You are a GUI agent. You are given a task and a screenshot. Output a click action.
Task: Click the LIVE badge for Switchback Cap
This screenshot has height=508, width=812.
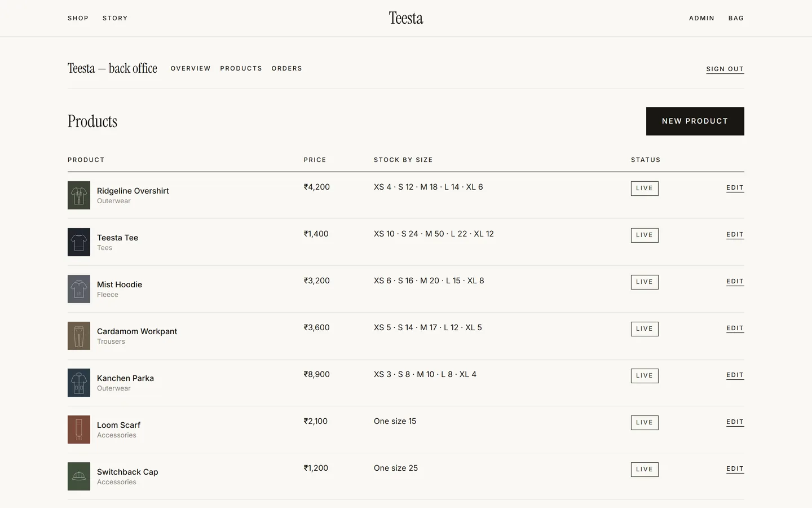coord(645,470)
